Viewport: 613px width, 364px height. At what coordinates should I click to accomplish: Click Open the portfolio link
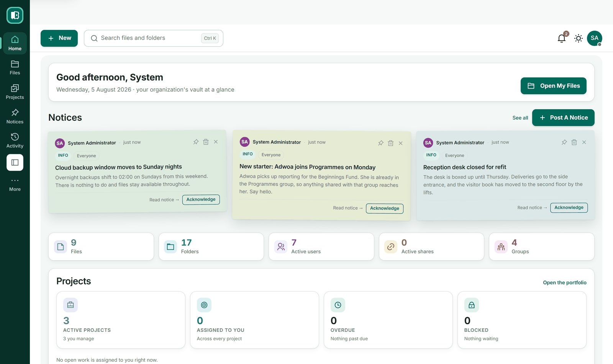tap(565, 283)
